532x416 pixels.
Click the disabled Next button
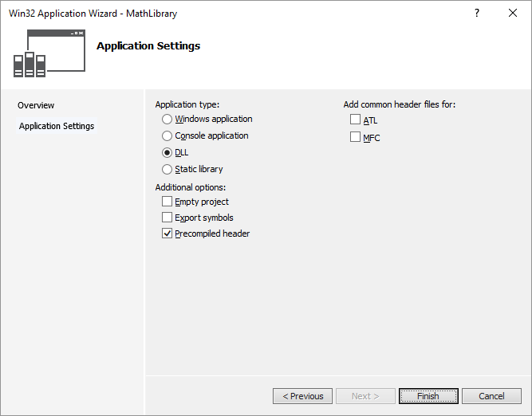pyautogui.click(x=365, y=396)
